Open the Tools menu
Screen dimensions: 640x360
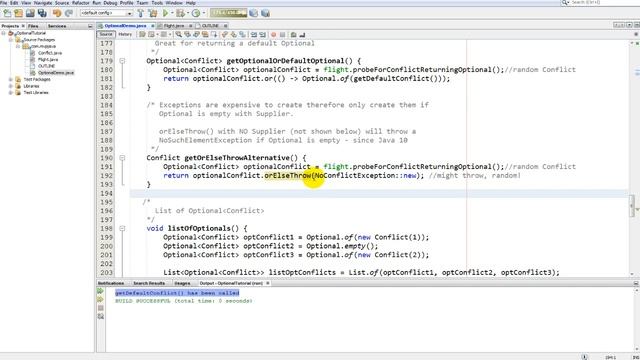click(x=157, y=3)
